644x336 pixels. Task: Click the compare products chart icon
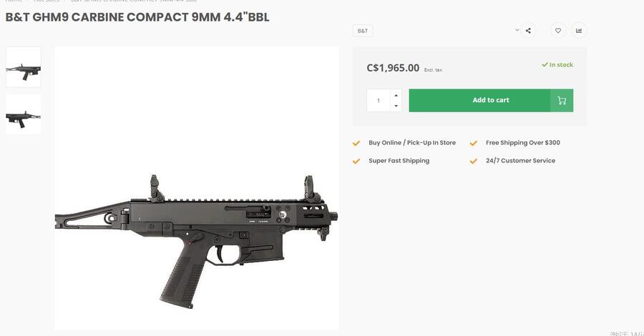click(579, 31)
